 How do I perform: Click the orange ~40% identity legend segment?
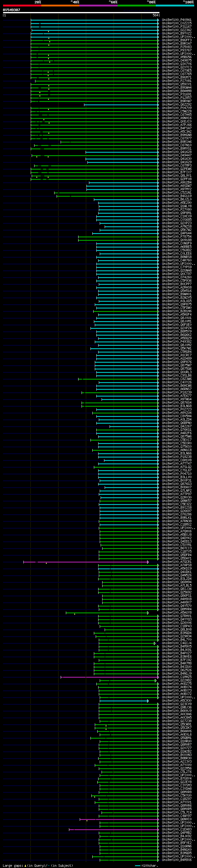(x=60, y=6)
